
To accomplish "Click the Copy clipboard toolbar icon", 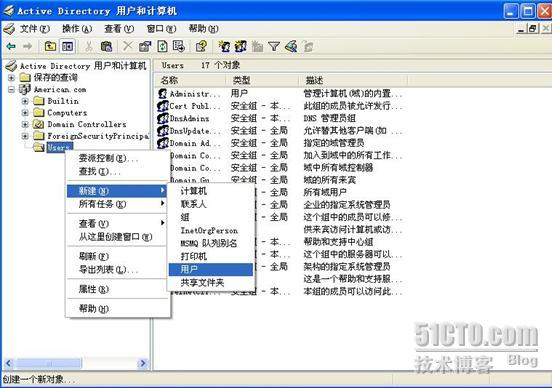I will click(x=106, y=46).
